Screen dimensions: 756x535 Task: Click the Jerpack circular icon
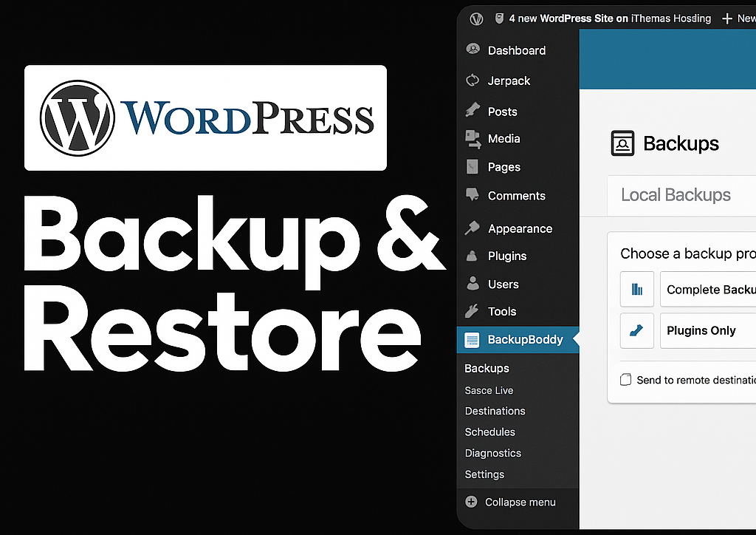coord(472,80)
